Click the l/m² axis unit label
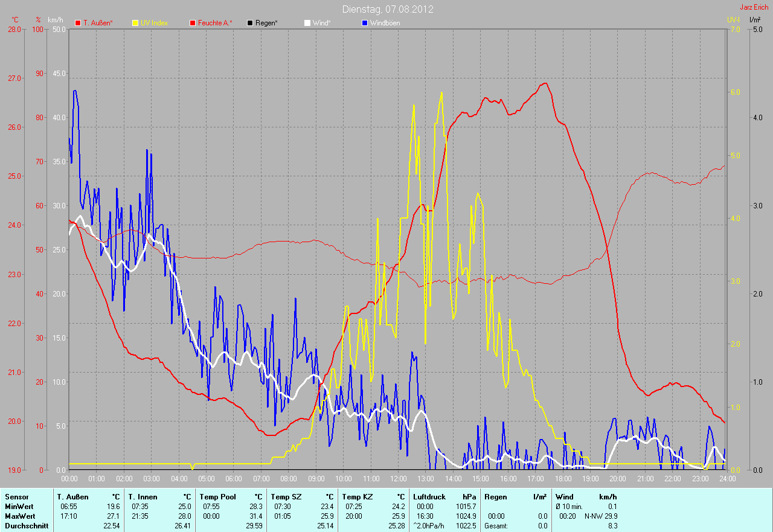The image size is (773, 532). 755,20
